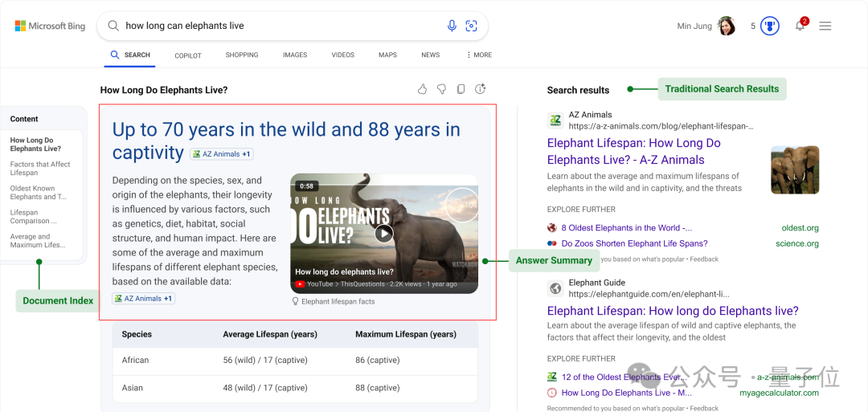Switch to the MAPS tab
This screenshot has height=412, width=868.
(x=388, y=55)
